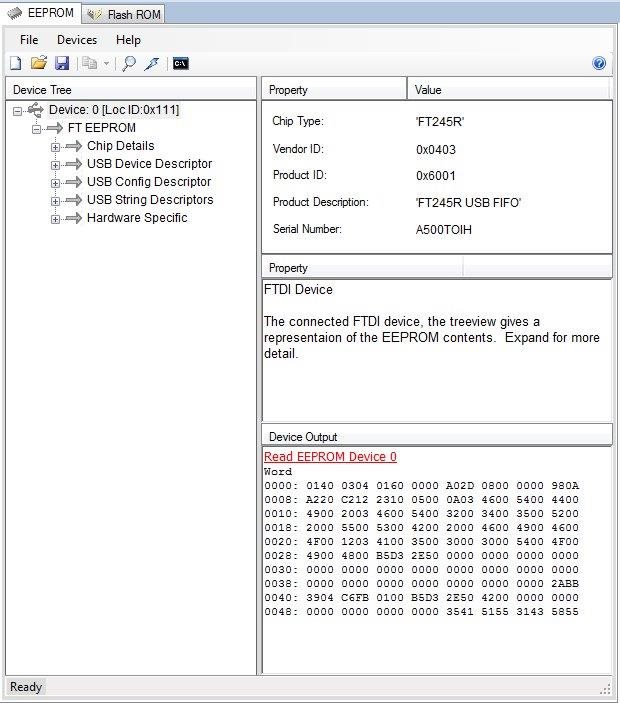This screenshot has height=703, width=620.
Task: Select USB String Descriptors tree label
Action: 150,200
